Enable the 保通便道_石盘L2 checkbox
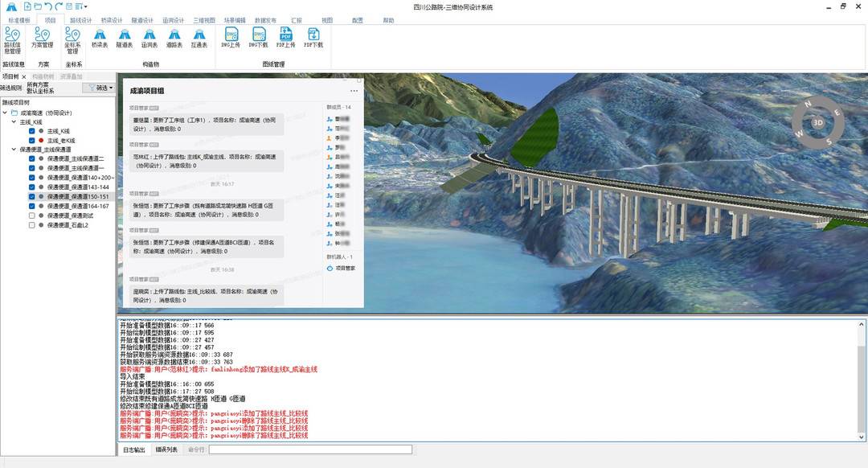The width and height of the screenshot is (868, 468). (x=31, y=225)
